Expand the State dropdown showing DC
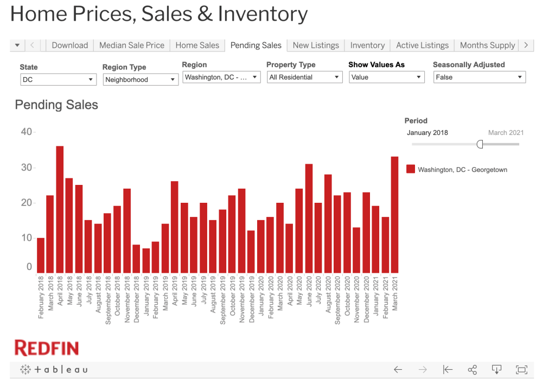This screenshot has height=392, width=555. [58, 80]
